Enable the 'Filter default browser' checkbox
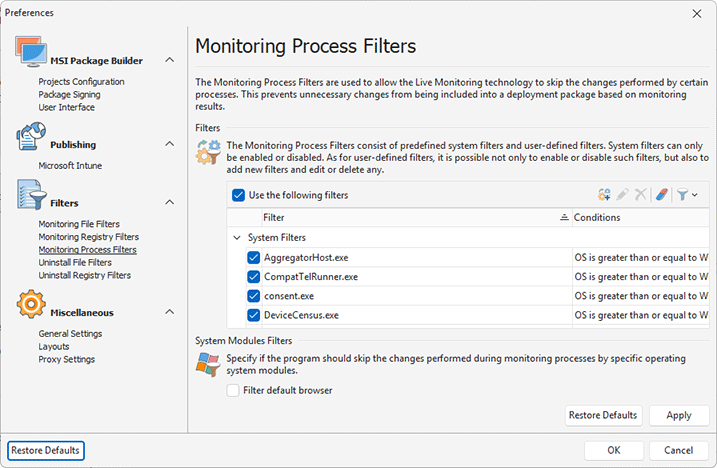This screenshot has height=468, width=717. tap(234, 390)
